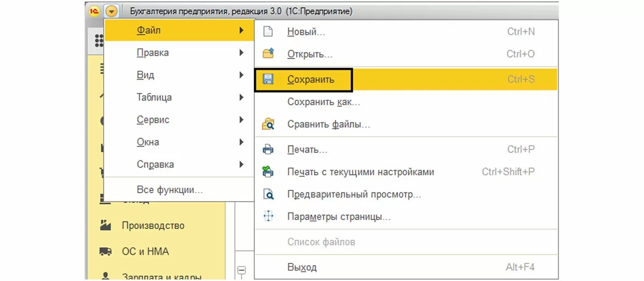Click the Compare files icon
644x281 pixels.
[x=267, y=124]
